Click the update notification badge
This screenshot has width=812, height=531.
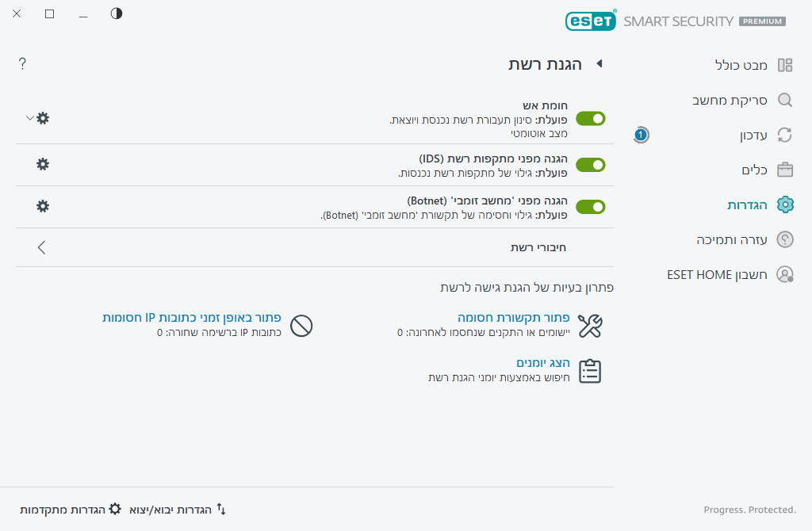pos(642,135)
